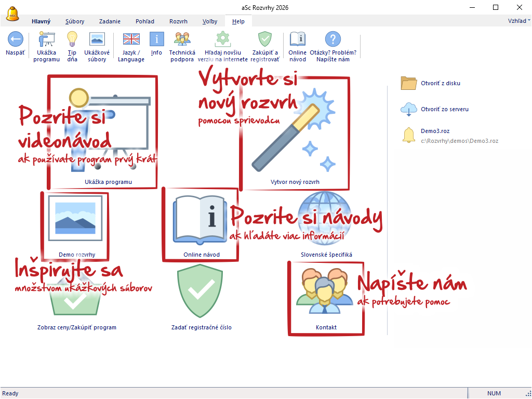Open Ukážkové súbory toolbar icon
Viewport: 532px width, 399px height.
[x=97, y=39]
